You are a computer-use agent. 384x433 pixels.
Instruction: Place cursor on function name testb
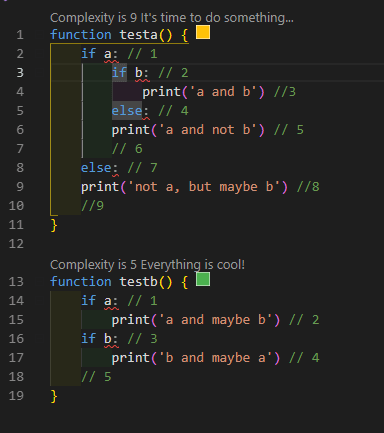tap(138, 282)
